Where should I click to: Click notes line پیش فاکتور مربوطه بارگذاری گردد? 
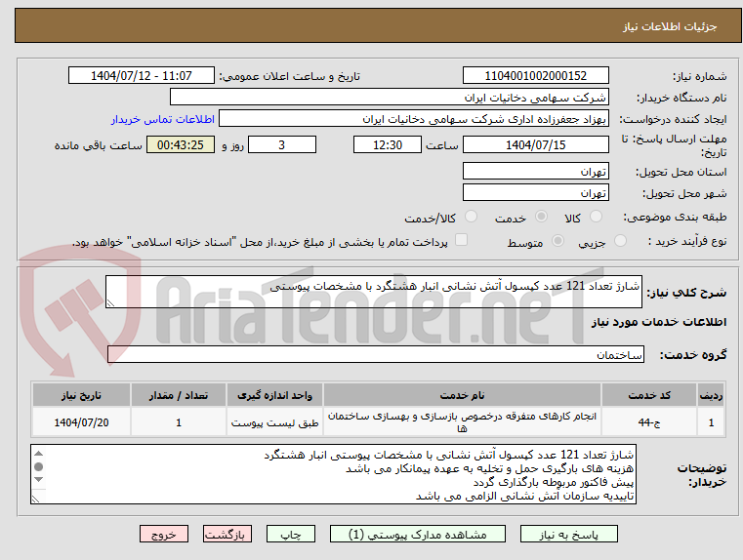tap(554, 482)
